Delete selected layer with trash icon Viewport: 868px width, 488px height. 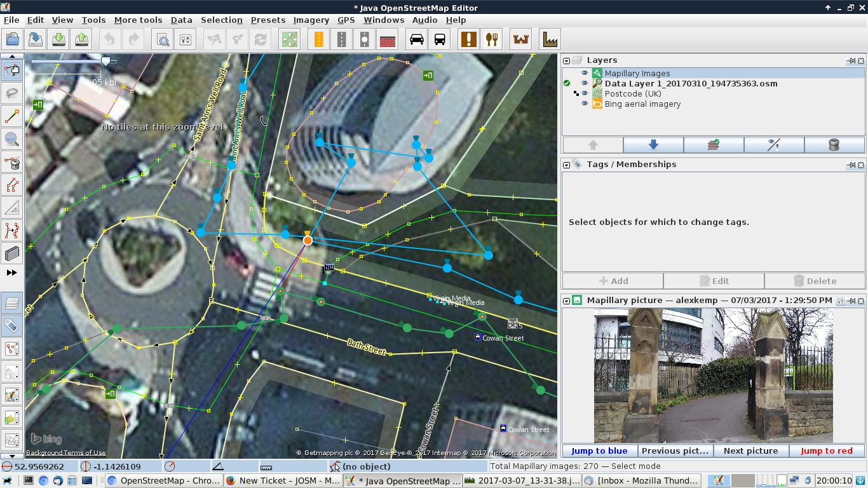click(834, 145)
